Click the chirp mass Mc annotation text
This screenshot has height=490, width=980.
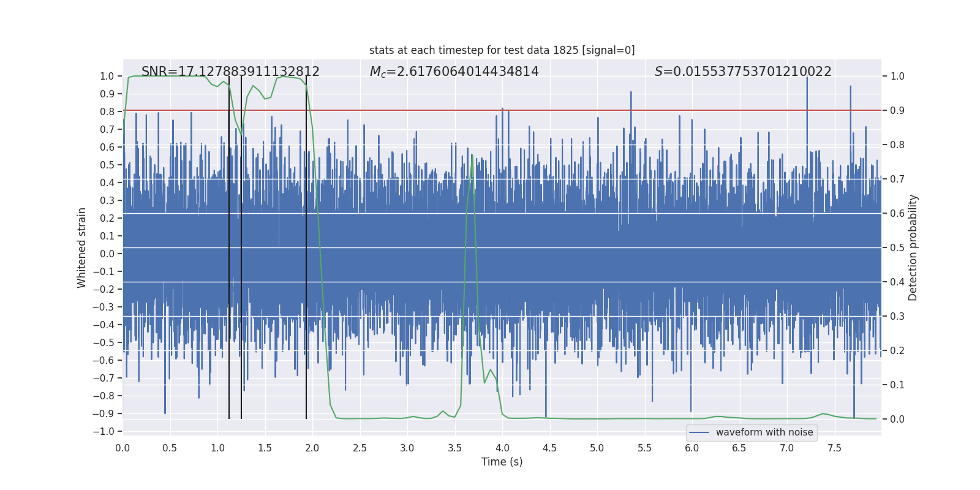[454, 72]
